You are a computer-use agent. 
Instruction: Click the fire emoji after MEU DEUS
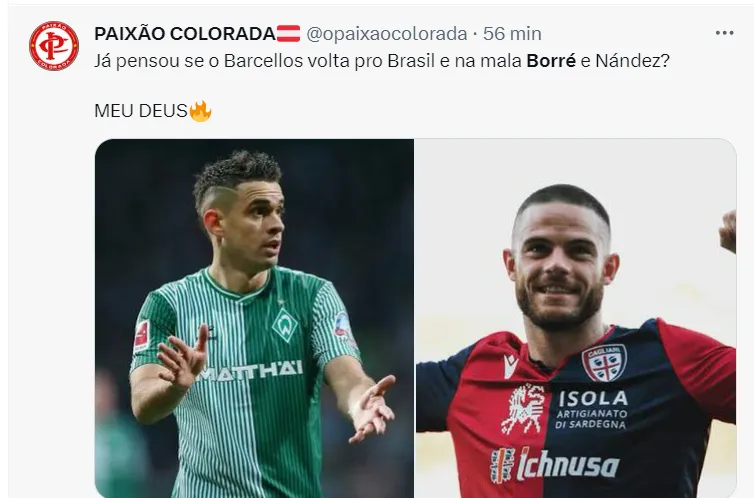click(x=200, y=111)
